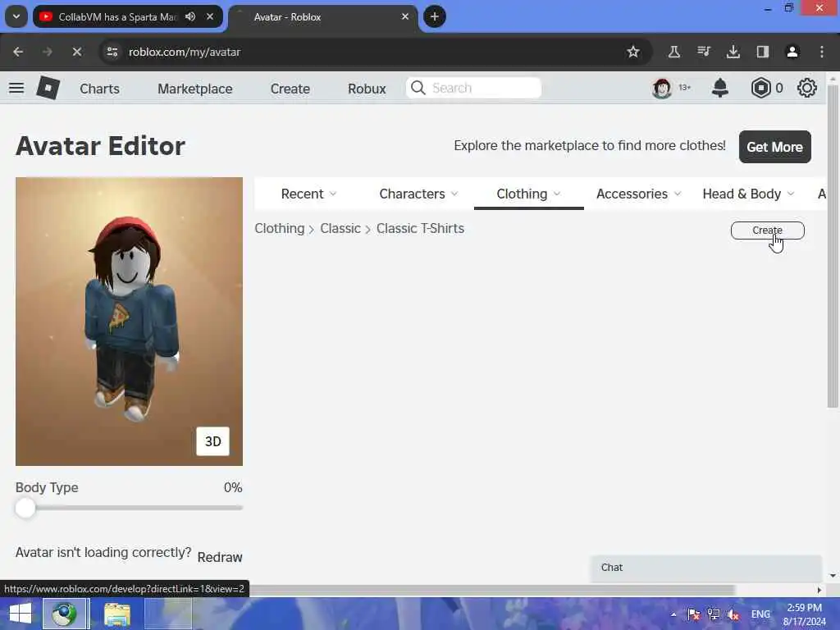This screenshot has height=630, width=840.
Task: Expand the Accessories dropdown
Action: click(x=638, y=194)
